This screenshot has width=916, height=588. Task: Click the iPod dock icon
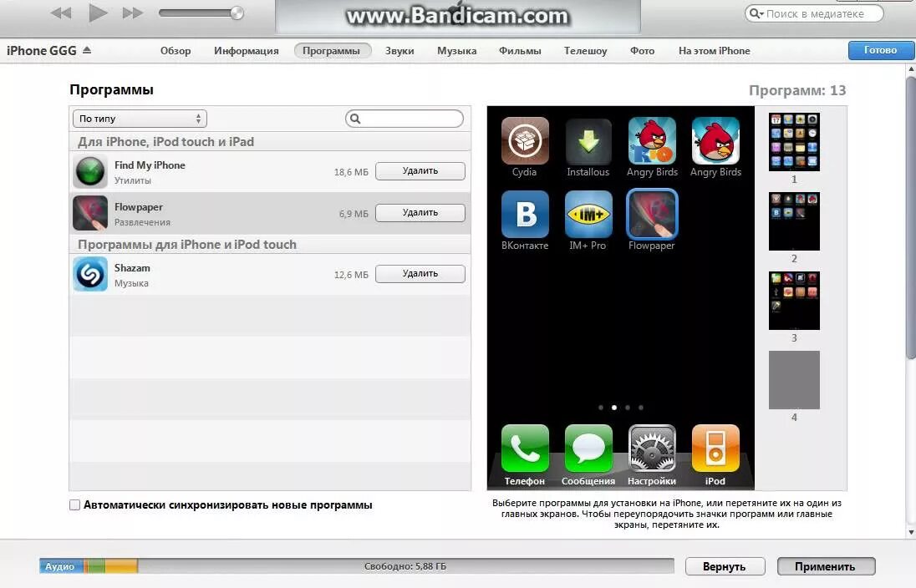click(715, 449)
